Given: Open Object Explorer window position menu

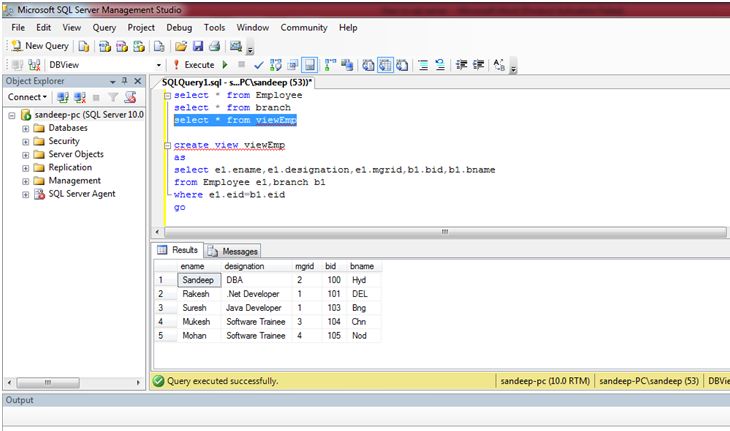Looking at the screenshot, I should (x=112, y=82).
